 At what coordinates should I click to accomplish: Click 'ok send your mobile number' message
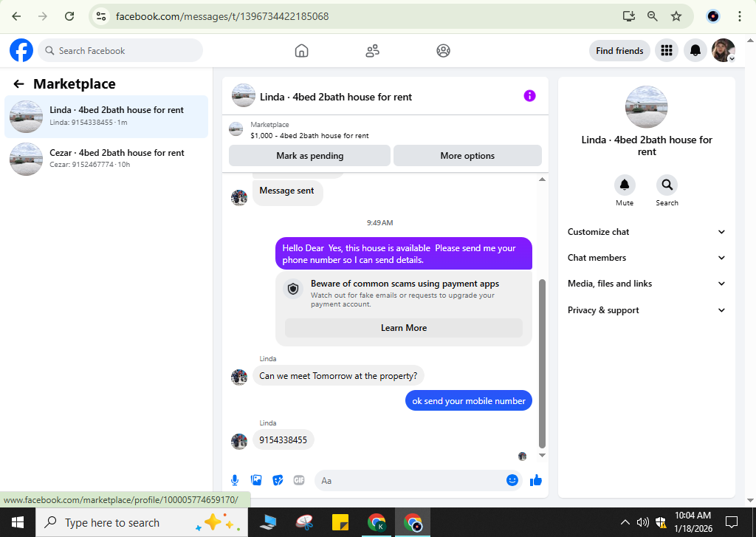coord(469,401)
